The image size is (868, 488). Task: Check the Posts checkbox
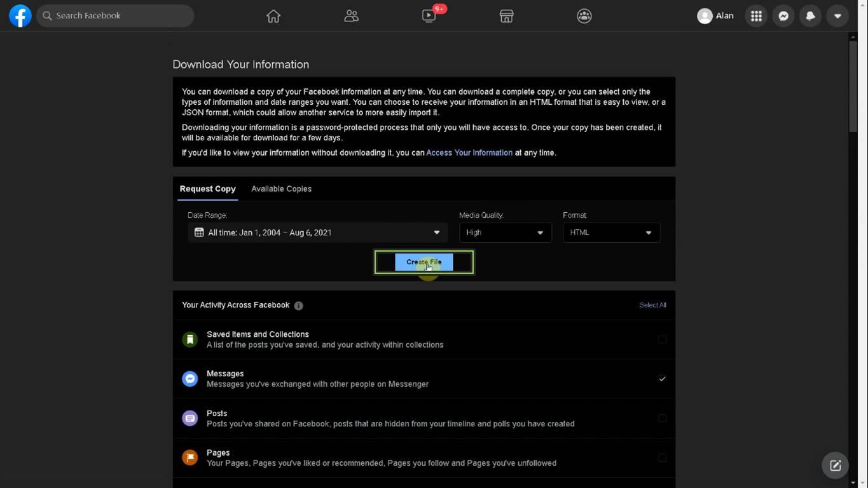coord(662,418)
